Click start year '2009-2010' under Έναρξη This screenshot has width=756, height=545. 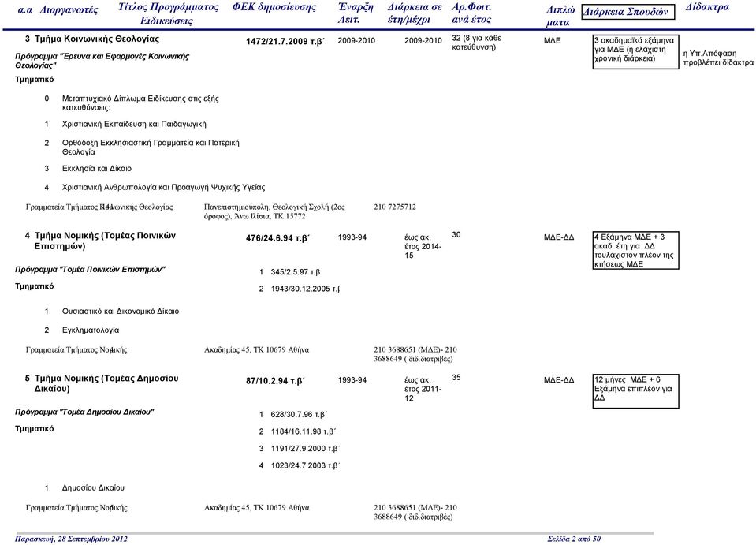[x=356, y=41]
